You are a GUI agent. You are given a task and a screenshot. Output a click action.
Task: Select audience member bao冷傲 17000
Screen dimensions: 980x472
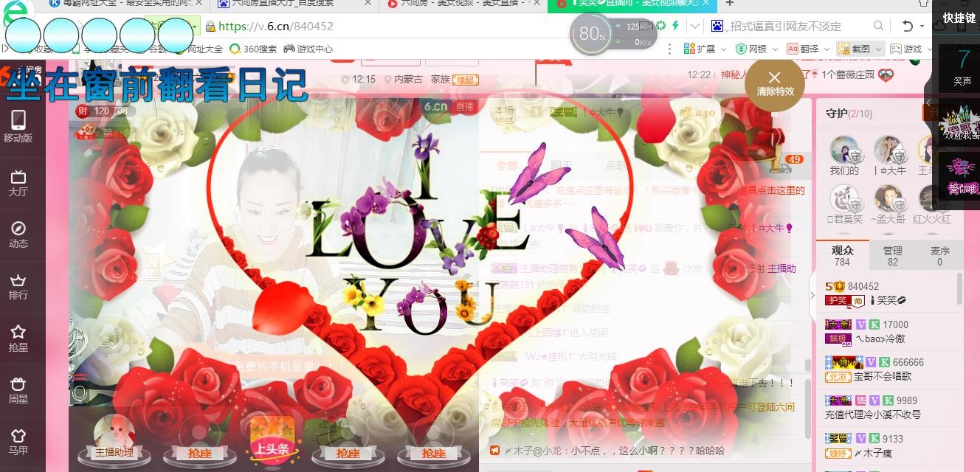click(x=888, y=331)
